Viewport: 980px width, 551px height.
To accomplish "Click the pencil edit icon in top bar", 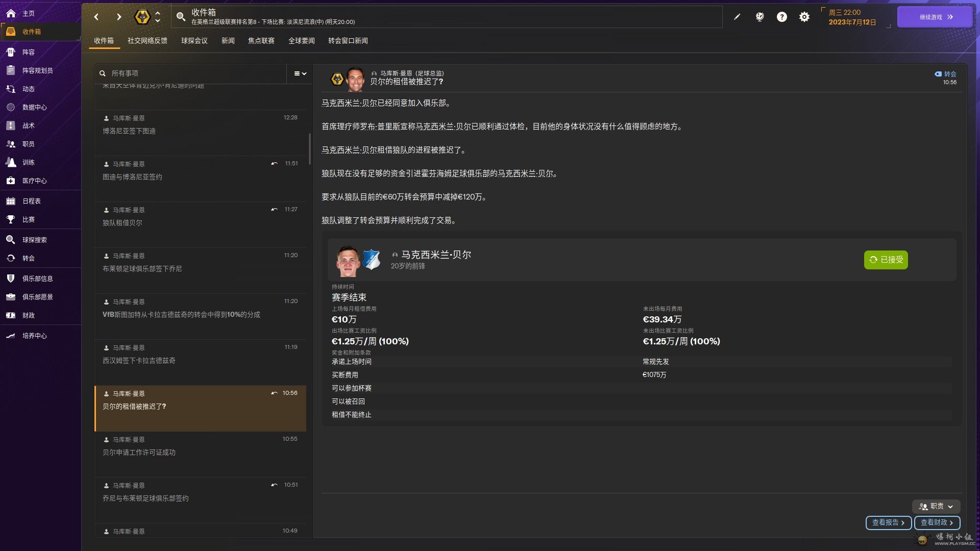I will click(x=737, y=17).
